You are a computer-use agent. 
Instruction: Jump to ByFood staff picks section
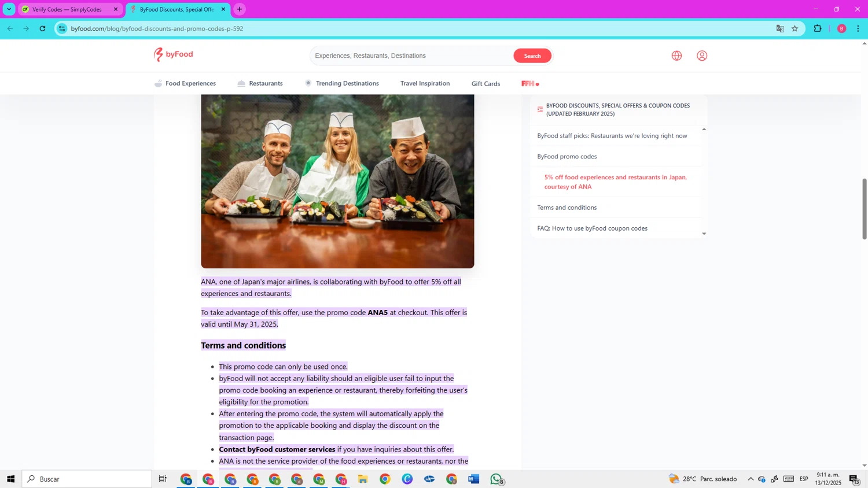612,136
